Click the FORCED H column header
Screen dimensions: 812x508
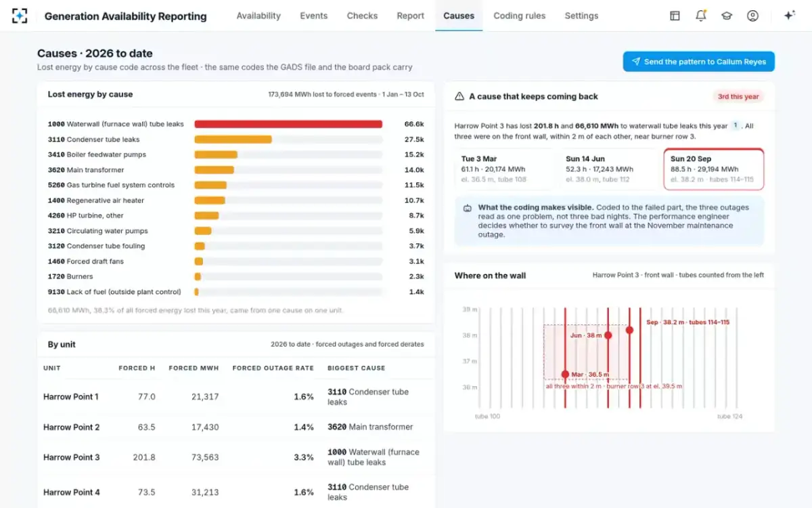137,368
